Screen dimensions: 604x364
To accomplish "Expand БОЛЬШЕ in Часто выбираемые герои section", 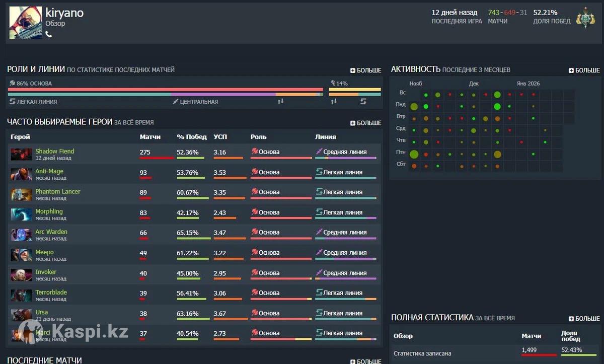I will pyautogui.click(x=366, y=123).
